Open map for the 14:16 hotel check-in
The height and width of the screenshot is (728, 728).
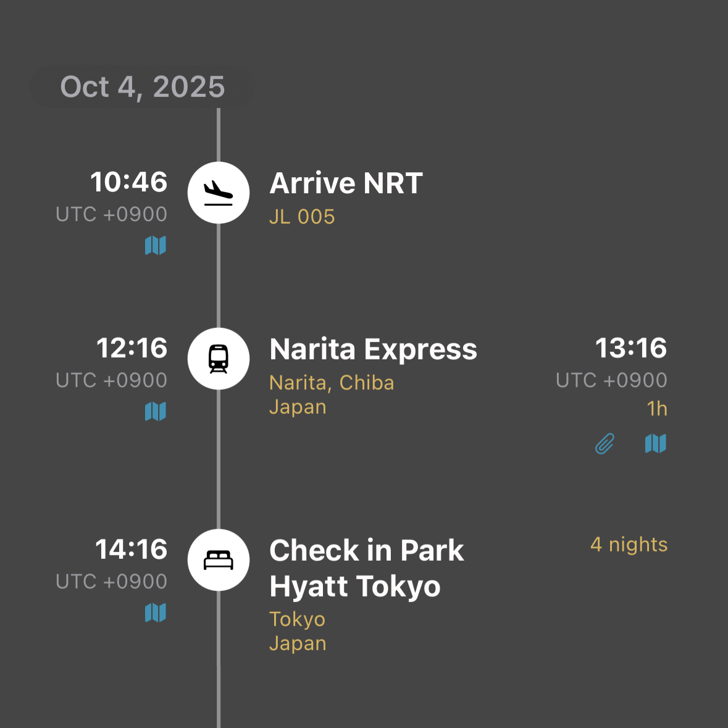pyautogui.click(x=156, y=613)
